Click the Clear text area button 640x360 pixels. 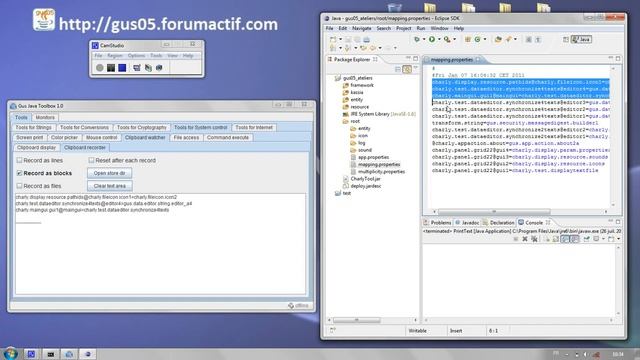[x=109, y=186]
